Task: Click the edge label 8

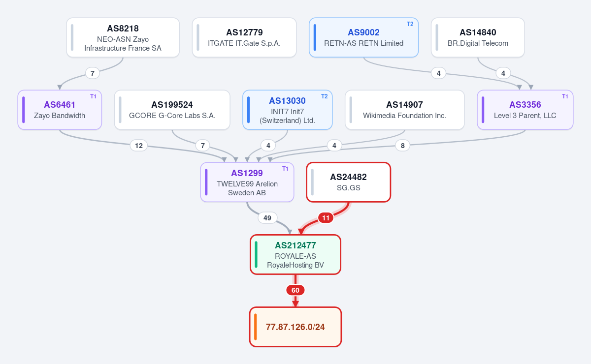Action: click(x=402, y=146)
